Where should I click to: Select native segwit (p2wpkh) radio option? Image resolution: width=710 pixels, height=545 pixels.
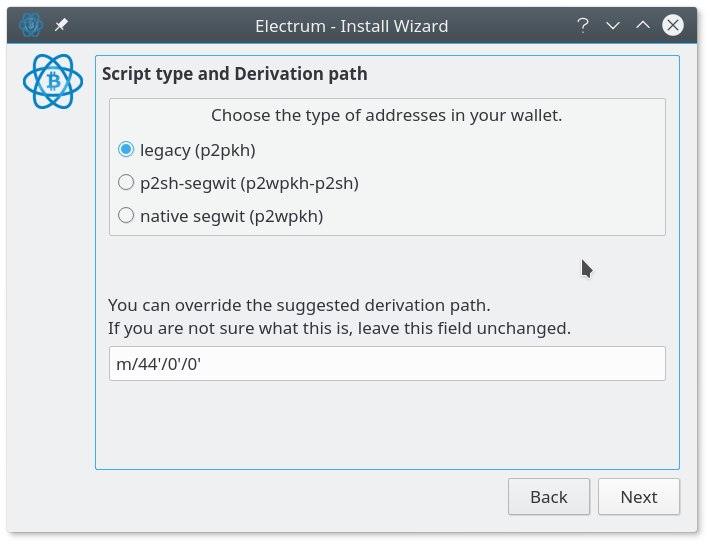click(x=126, y=215)
